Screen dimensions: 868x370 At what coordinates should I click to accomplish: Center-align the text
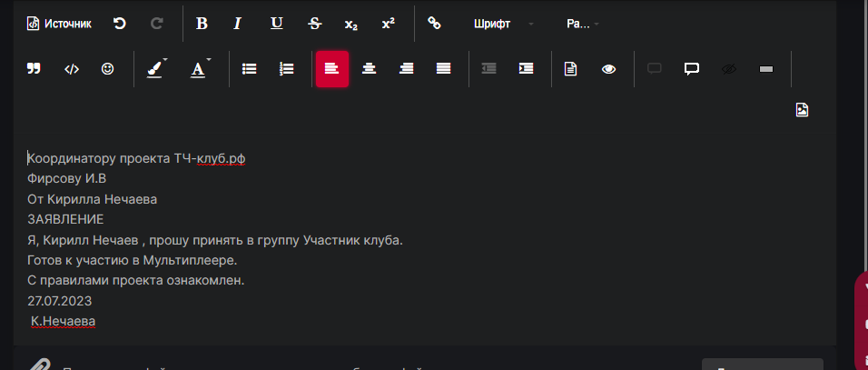point(369,68)
